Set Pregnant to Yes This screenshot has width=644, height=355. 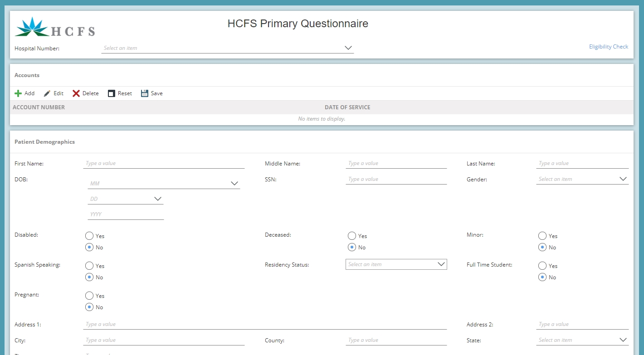89,296
